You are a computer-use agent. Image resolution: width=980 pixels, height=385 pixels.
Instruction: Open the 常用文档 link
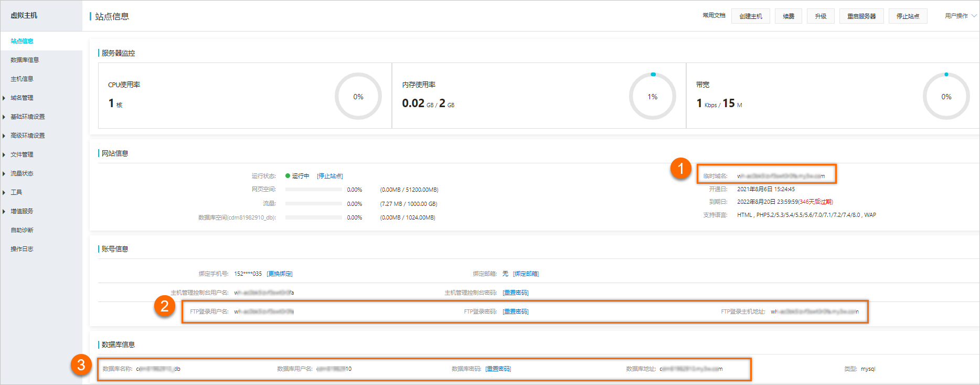pyautogui.click(x=714, y=16)
